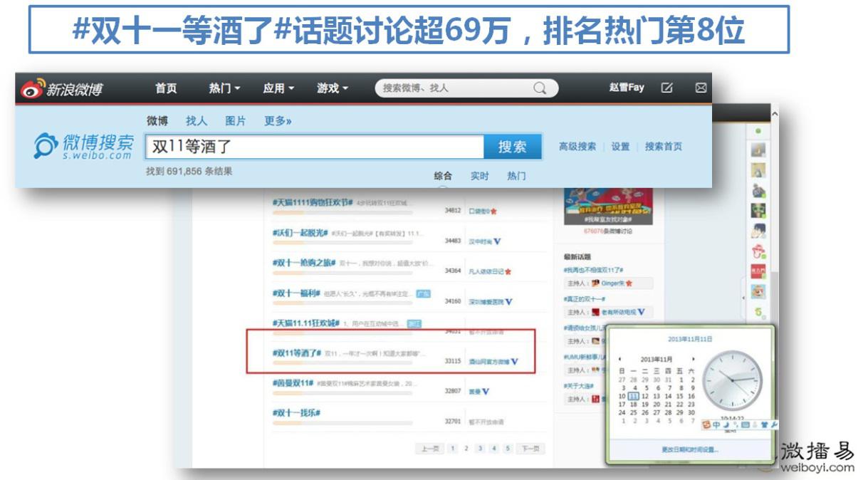868x480 pixels.
Task: Open 更改日期和时间设置... link
Action: pos(689,449)
